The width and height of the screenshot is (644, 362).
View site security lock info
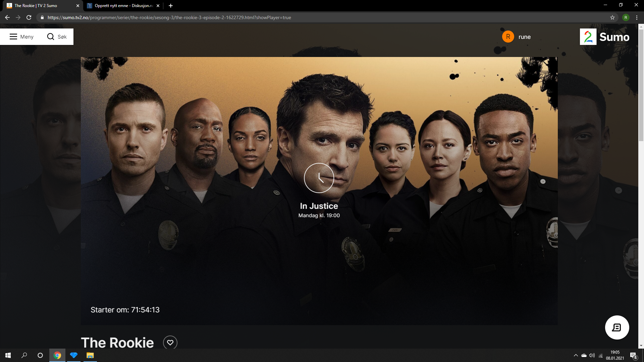tap(42, 17)
